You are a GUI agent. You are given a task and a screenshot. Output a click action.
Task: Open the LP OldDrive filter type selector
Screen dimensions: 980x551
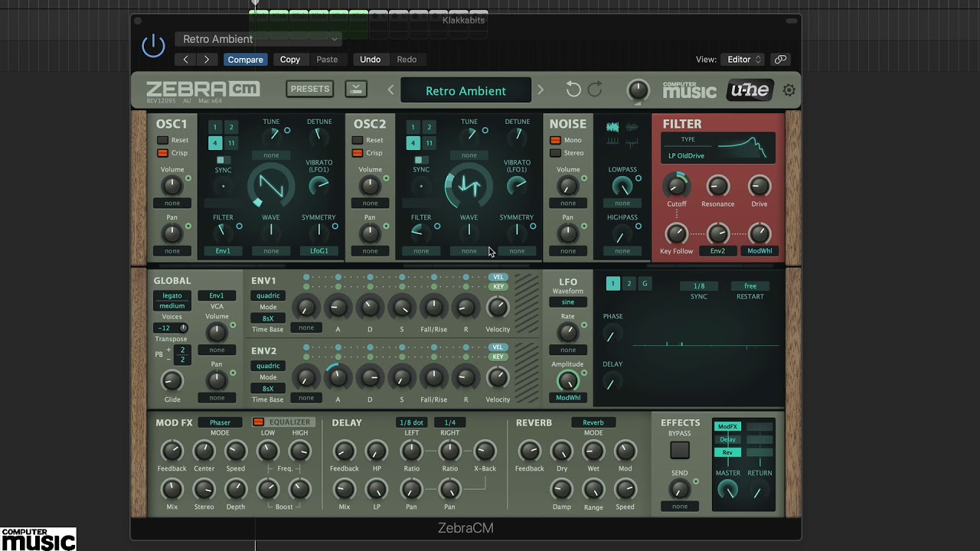coord(686,155)
